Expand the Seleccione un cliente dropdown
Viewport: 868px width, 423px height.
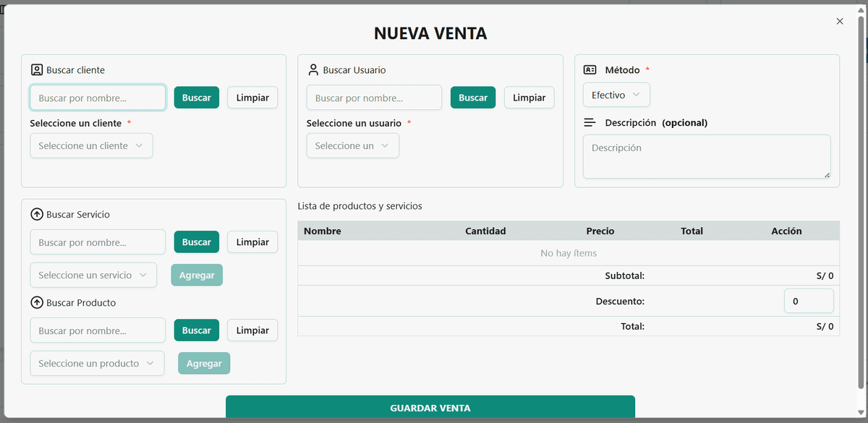(x=91, y=145)
